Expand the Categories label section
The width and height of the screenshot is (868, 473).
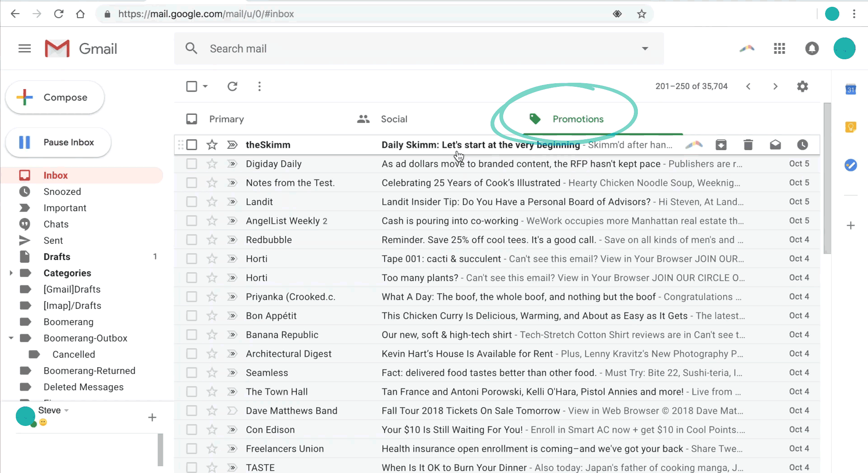[x=11, y=273]
